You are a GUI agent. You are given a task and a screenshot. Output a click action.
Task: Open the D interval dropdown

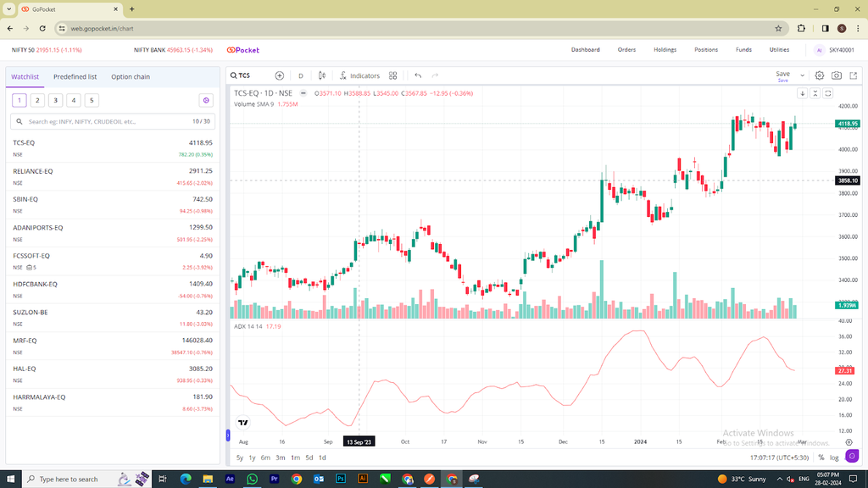301,75
